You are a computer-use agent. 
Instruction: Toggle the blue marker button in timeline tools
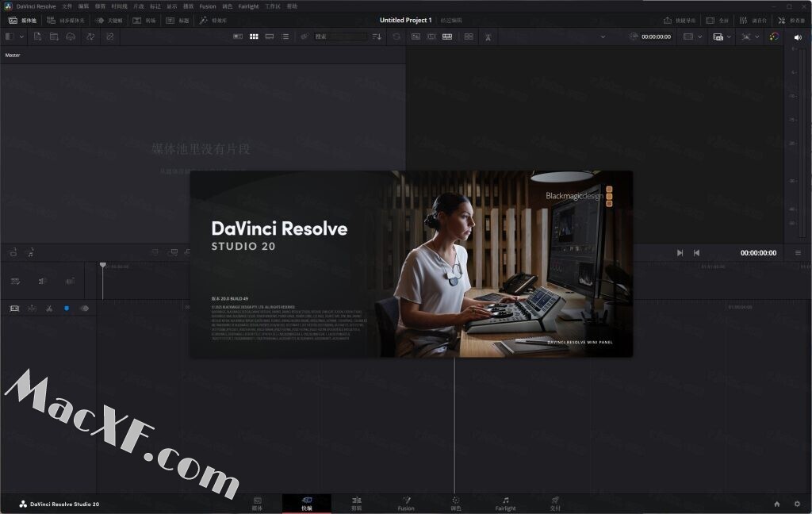pos(67,309)
